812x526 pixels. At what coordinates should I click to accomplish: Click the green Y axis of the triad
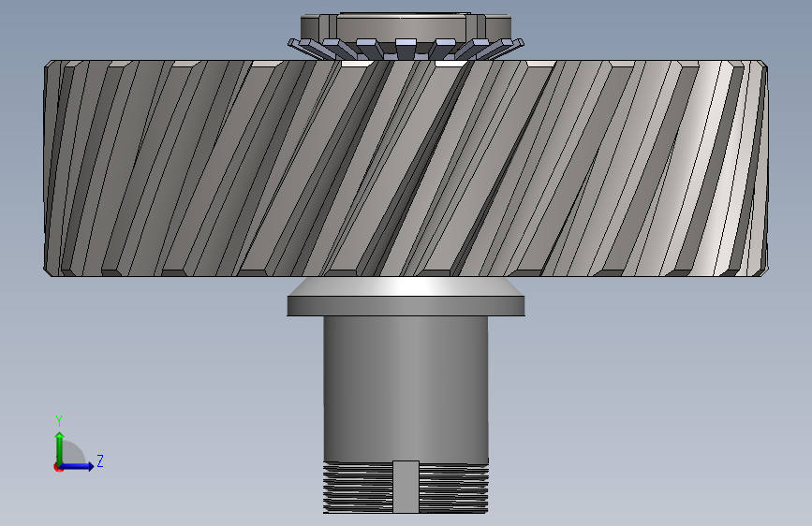point(60,447)
